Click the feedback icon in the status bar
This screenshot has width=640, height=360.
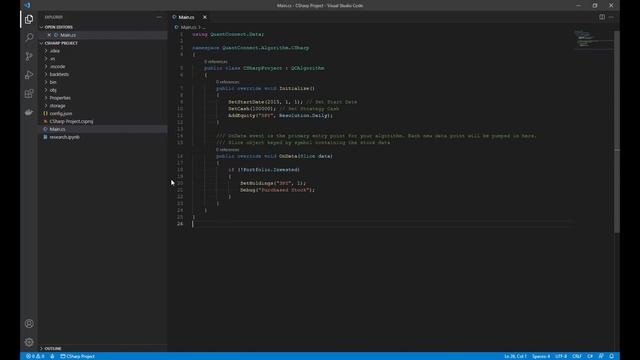point(601,356)
